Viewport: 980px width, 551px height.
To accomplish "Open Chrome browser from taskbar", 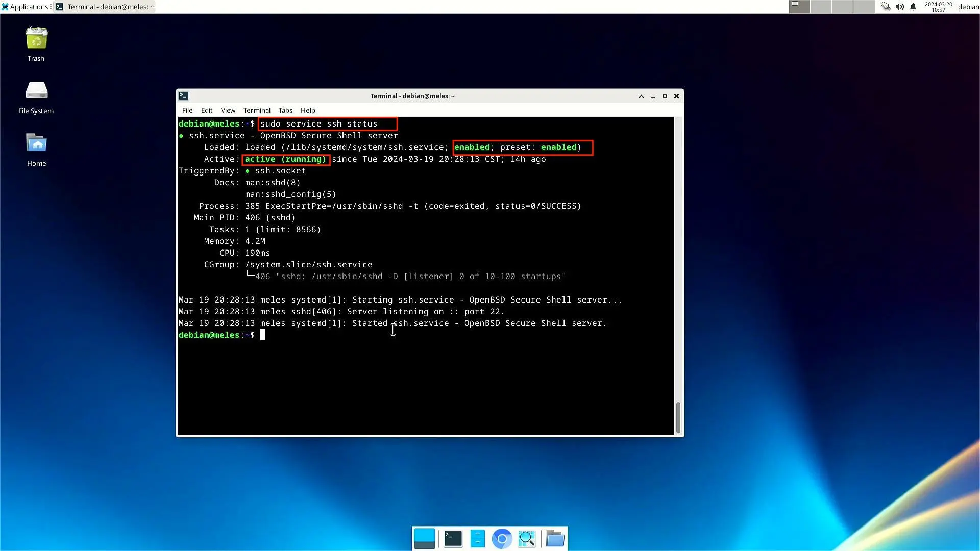I will (x=502, y=538).
